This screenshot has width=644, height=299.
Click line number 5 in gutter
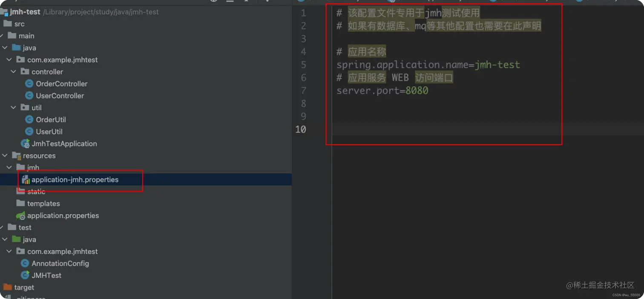click(303, 65)
